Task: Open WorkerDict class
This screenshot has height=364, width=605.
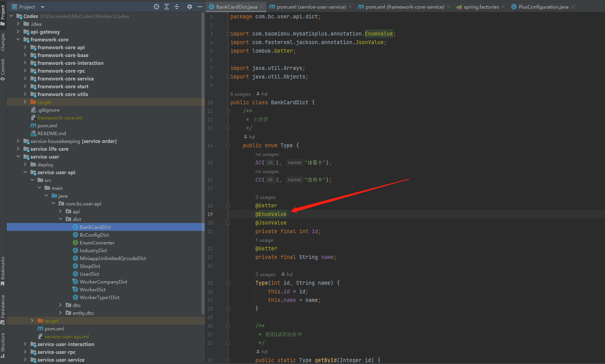Action: [x=93, y=289]
